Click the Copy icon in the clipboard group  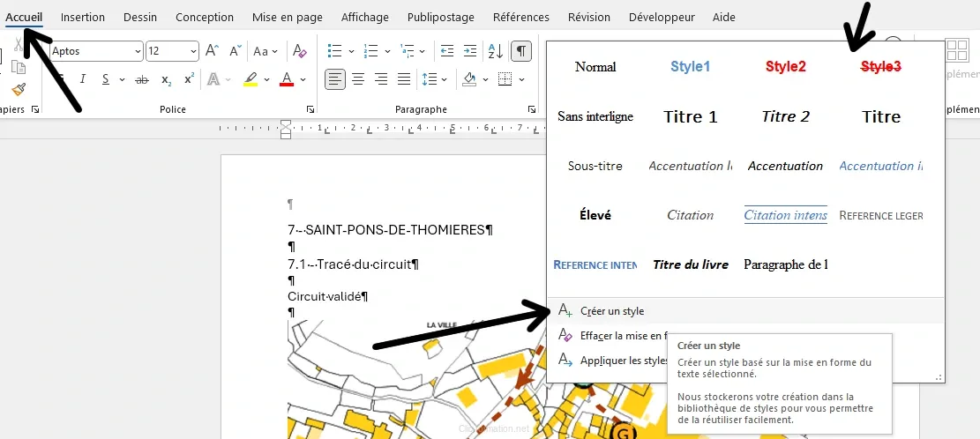coord(19,68)
